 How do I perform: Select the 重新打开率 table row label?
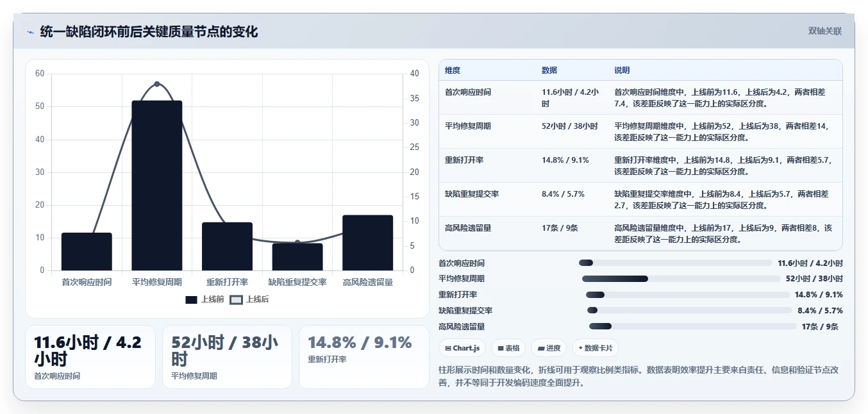pyautogui.click(x=464, y=160)
